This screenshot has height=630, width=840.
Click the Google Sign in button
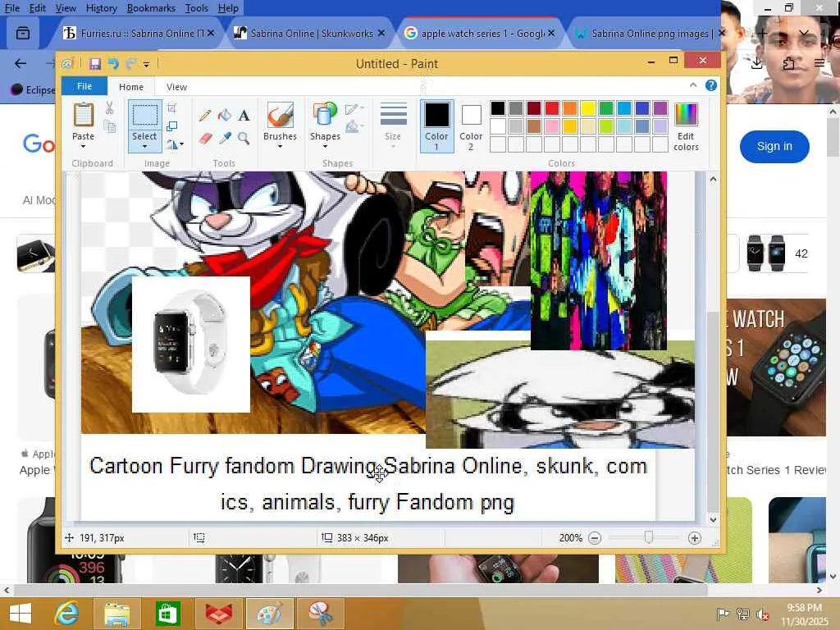(774, 146)
